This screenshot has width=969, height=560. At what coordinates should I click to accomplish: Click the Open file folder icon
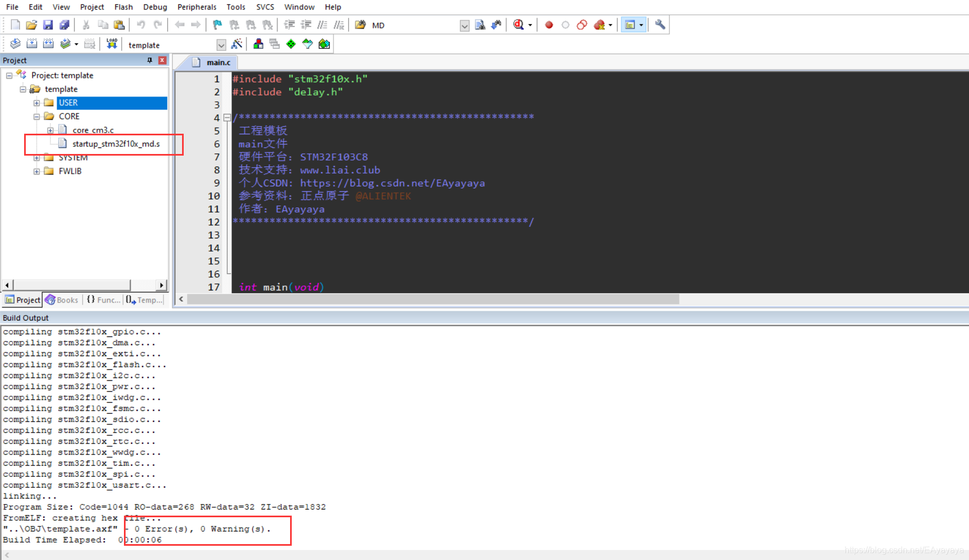[31, 25]
